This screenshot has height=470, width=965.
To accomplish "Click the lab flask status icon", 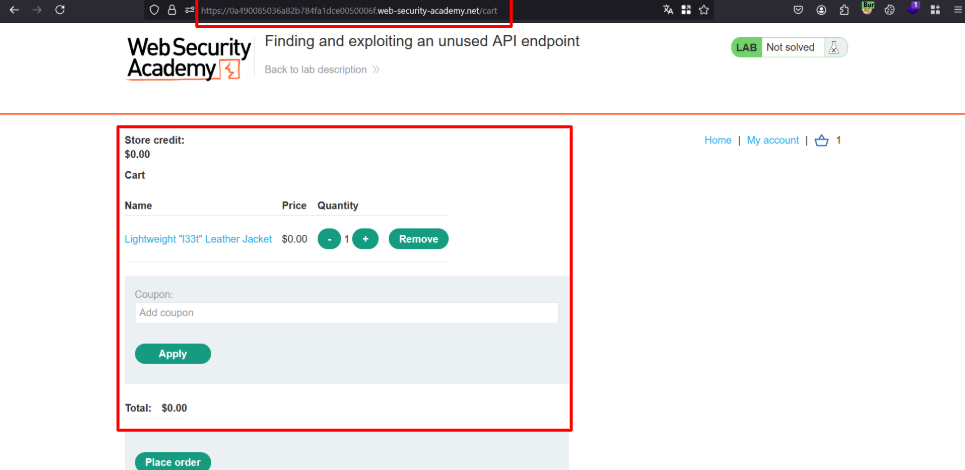I will [x=832, y=47].
